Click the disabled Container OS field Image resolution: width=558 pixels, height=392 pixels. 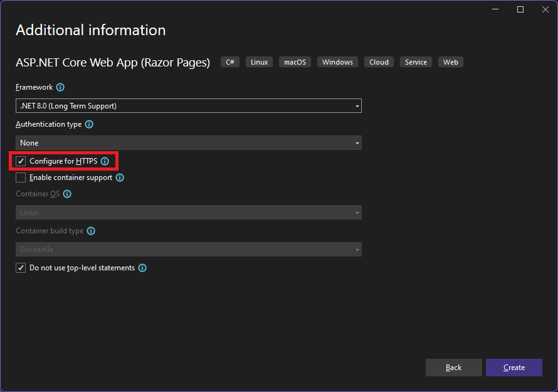(188, 212)
